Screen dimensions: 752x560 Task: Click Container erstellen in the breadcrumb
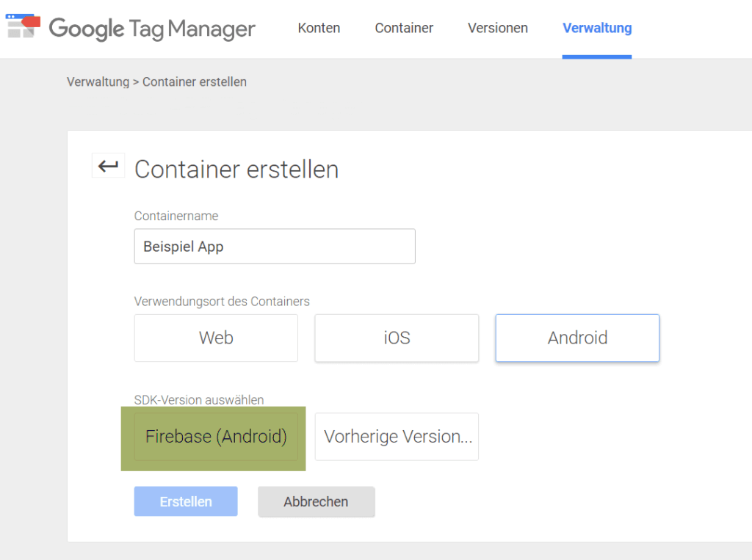(195, 82)
